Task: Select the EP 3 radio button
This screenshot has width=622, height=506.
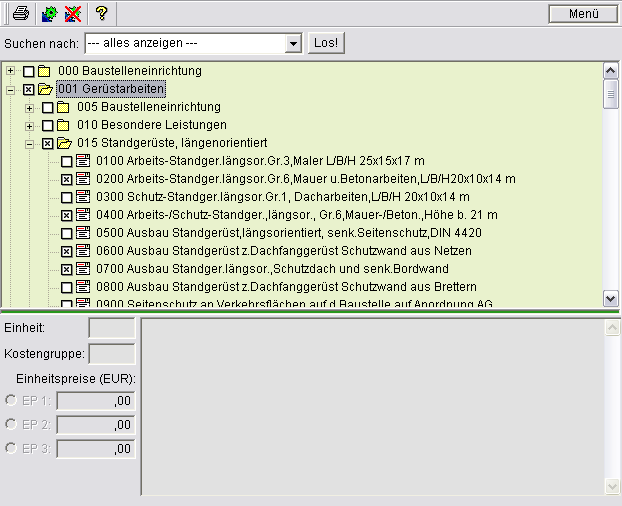Action: pos(11,448)
